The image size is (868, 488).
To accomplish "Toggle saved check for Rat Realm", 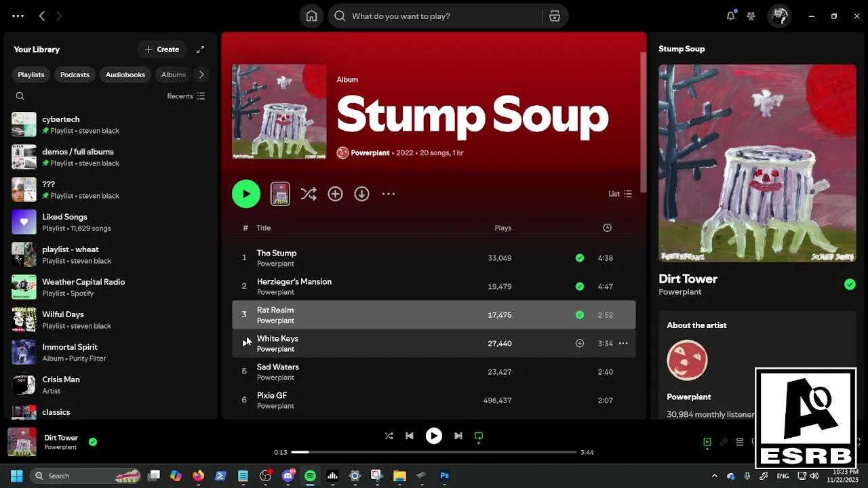I will 580,315.
